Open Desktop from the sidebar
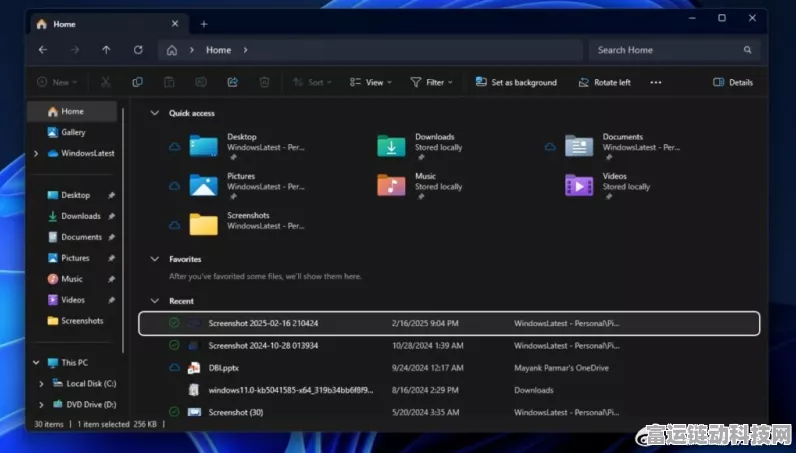The width and height of the screenshot is (796, 453). click(x=75, y=195)
